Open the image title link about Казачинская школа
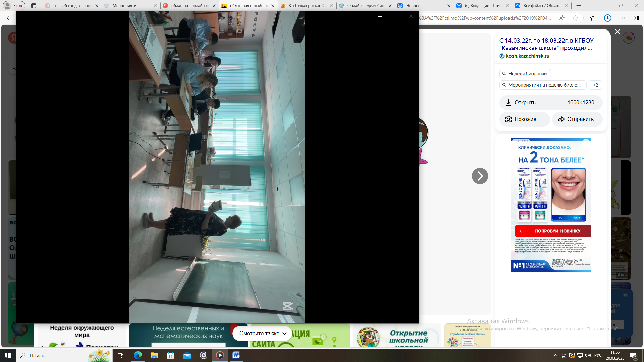Image resolution: width=644 pixels, height=362 pixels. pyautogui.click(x=546, y=44)
